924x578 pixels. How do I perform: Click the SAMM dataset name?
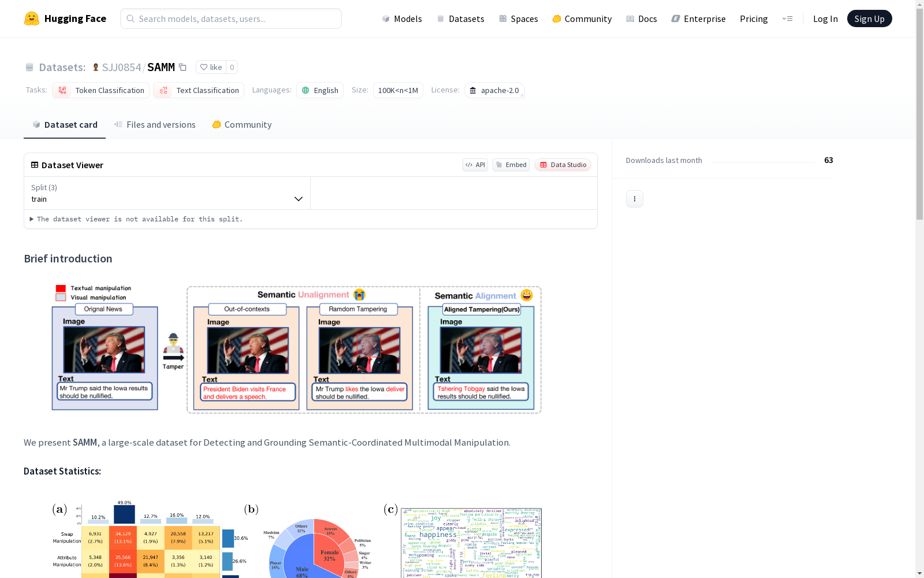161,67
